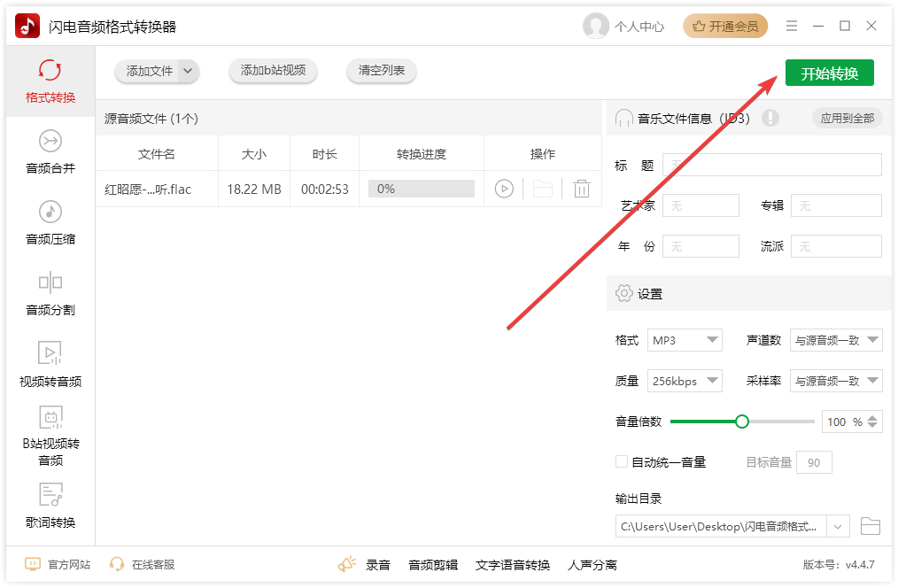Switch to 格式转换 tab
The image size is (898, 588).
[x=50, y=81]
